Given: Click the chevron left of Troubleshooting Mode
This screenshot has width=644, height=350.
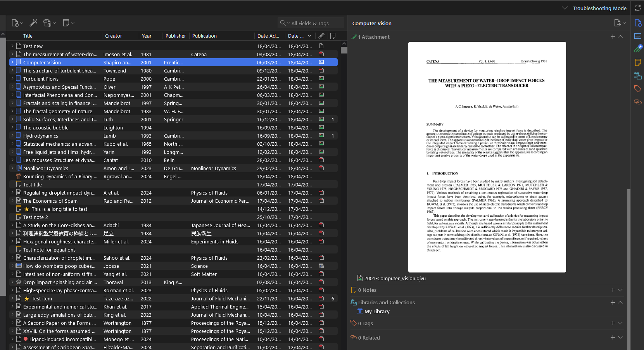Looking at the screenshot, I should coord(565,8).
